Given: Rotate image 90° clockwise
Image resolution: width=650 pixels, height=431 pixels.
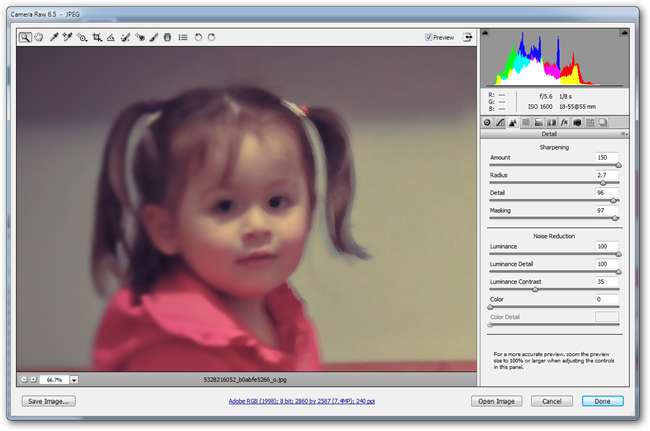Looking at the screenshot, I should point(212,37).
